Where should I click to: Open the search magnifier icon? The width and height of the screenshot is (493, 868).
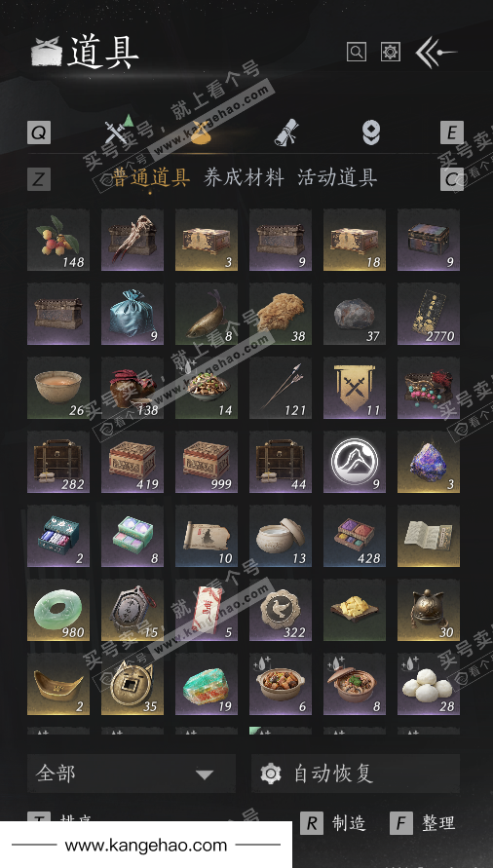click(x=357, y=52)
